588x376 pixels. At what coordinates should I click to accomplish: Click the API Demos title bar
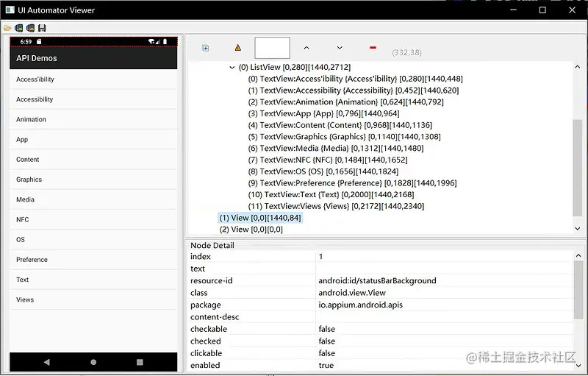click(x=93, y=58)
